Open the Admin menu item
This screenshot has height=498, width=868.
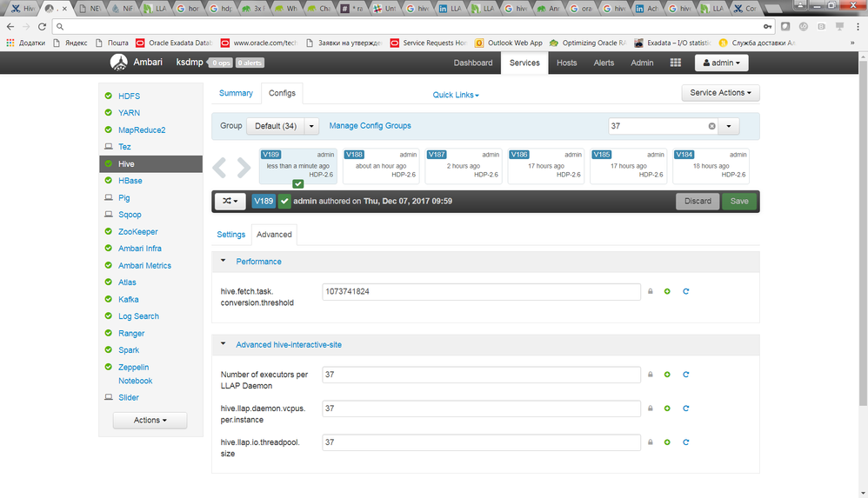click(x=642, y=63)
